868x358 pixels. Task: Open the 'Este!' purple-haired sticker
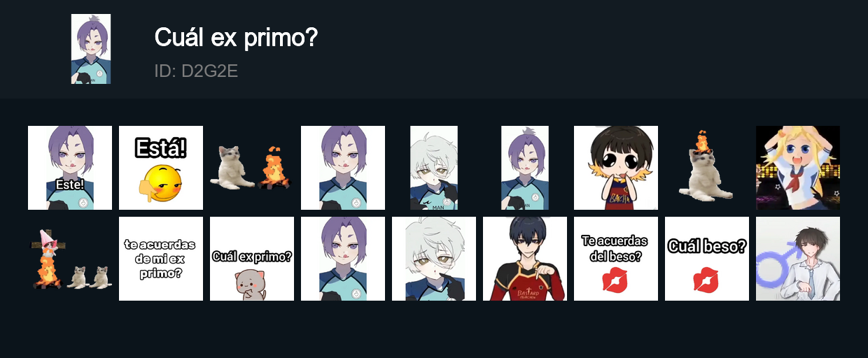(x=70, y=168)
